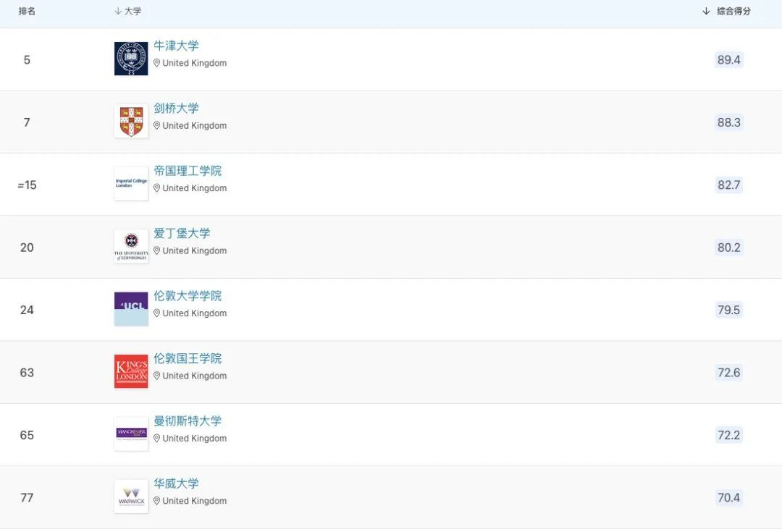Click the King's College London red logo
Viewport: 782px width, 532px height.
click(x=130, y=371)
